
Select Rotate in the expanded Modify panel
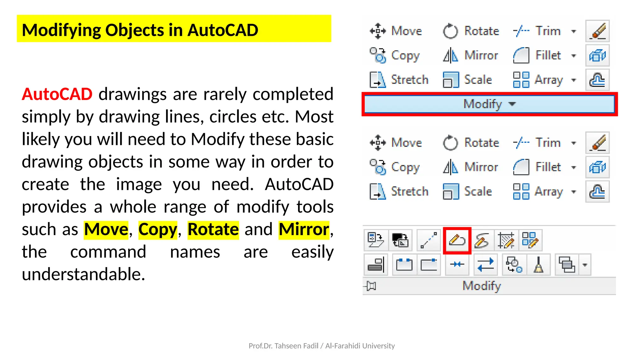pos(471,143)
